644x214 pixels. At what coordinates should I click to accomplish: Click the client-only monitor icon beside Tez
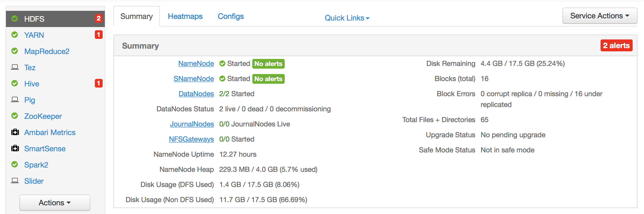coord(15,67)
